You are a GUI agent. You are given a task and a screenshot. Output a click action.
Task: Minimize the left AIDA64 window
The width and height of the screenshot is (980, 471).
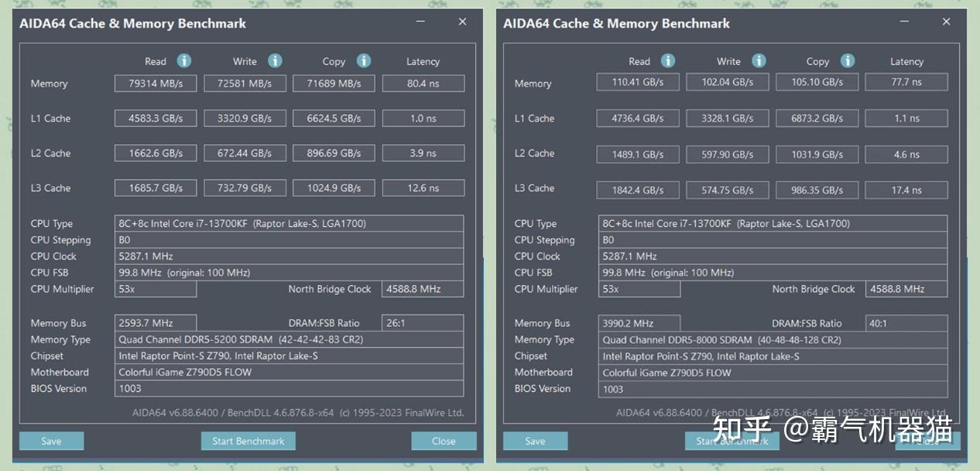[420, 22]
